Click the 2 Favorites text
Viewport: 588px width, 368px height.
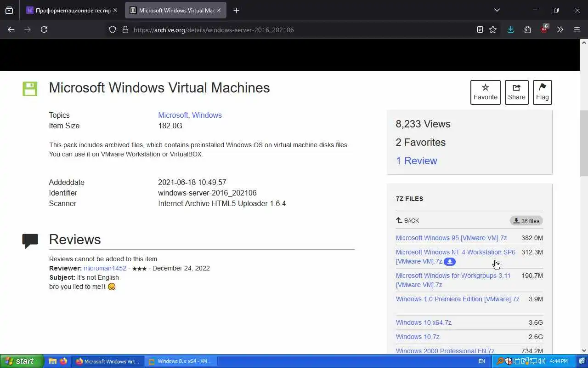coord(420,142)
